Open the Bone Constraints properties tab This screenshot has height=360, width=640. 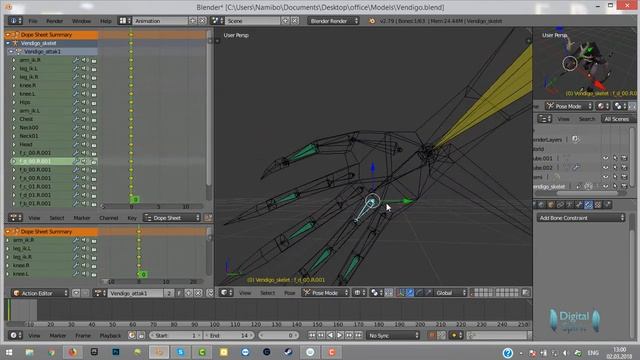[588, 204]
